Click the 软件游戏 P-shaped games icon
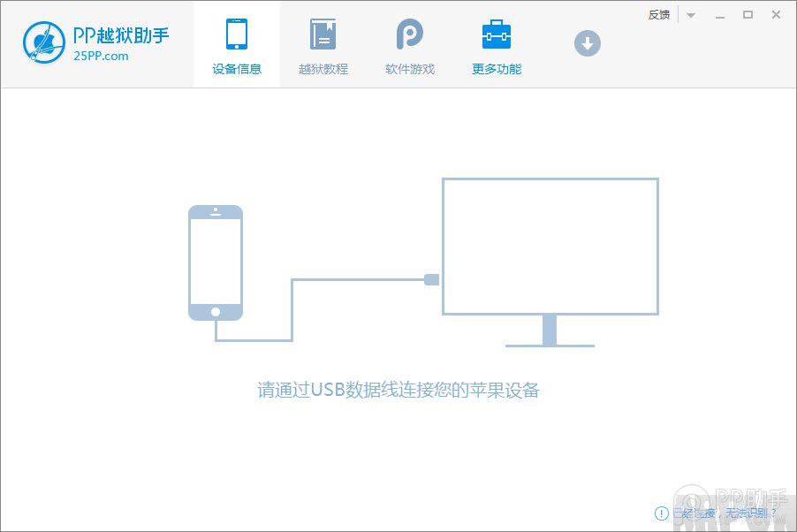This screenshot has height=532, width=797. (x=408, y=34)
